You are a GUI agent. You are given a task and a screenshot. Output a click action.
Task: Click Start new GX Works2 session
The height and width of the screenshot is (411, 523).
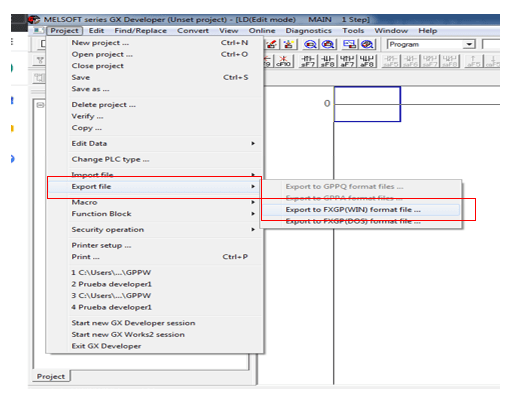(128, 335)
